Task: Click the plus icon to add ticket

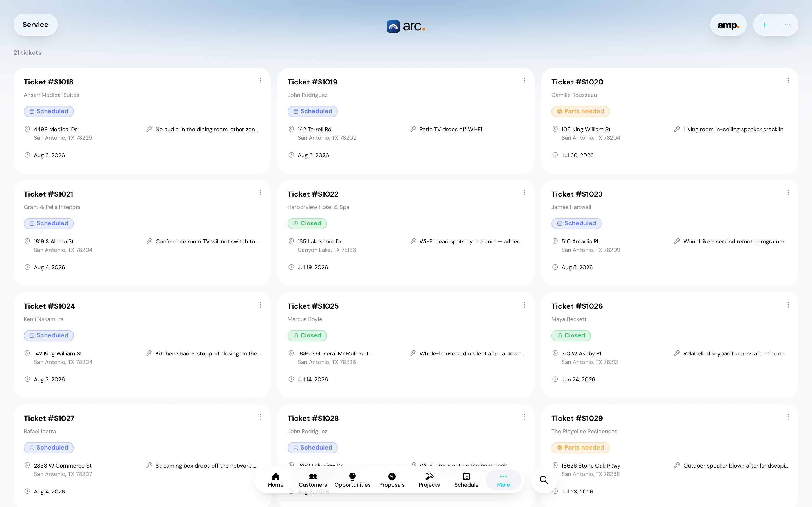Action: pyautogui.click(x=764, y=25)
